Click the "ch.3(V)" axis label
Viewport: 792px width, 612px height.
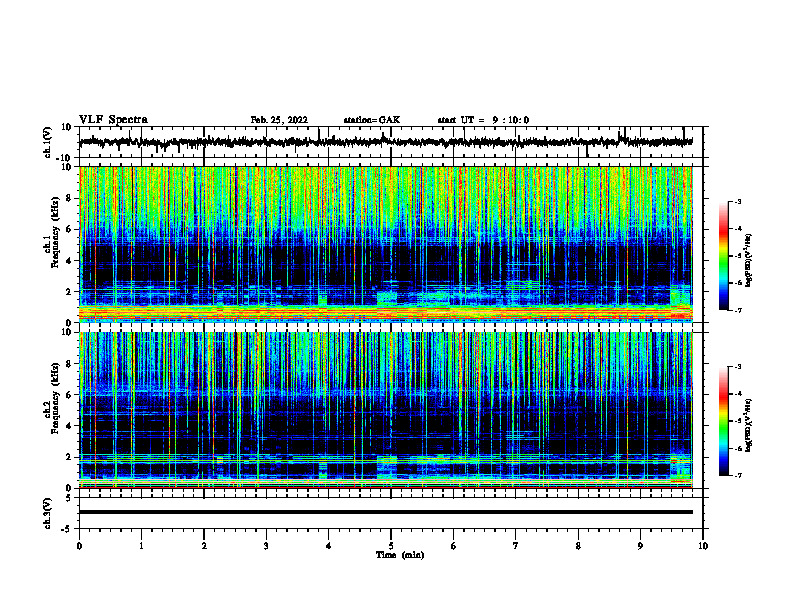[x=48, y=513]
